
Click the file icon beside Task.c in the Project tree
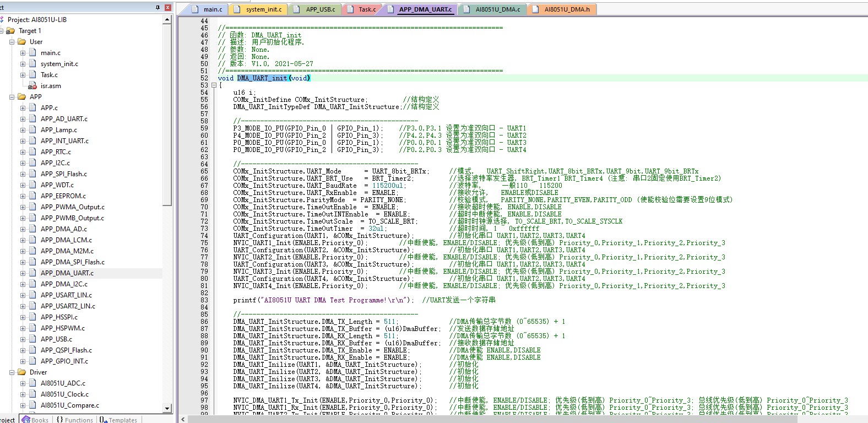click(x=32, y=75)
